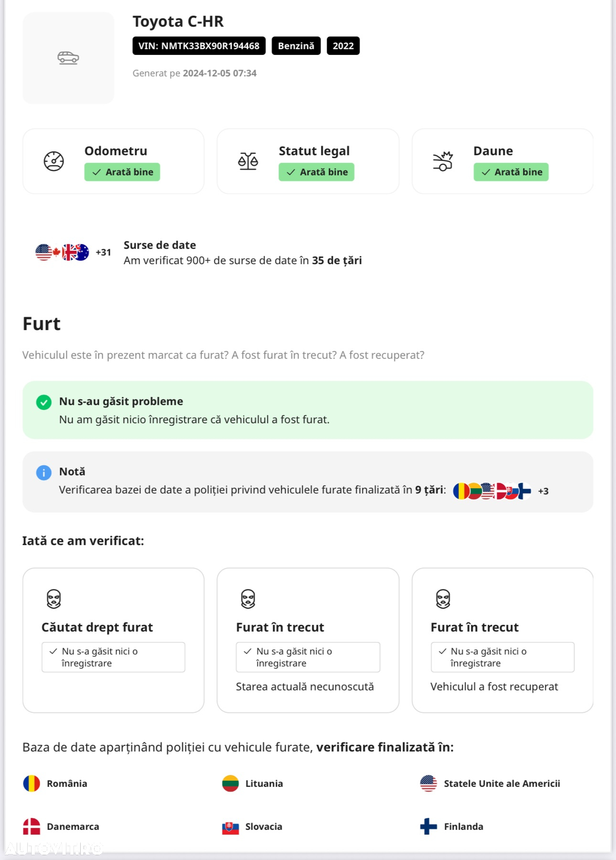Click Arată bine badge under Daune

511,172
